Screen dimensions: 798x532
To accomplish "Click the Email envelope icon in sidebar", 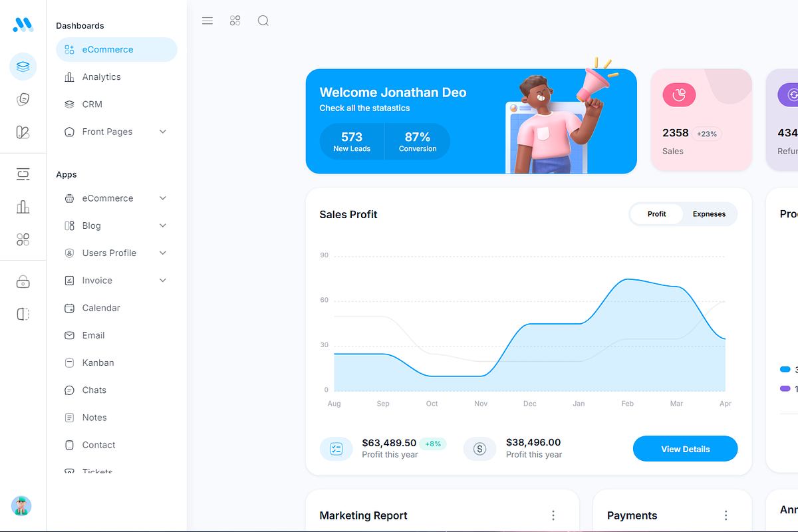I will (69, 335).
